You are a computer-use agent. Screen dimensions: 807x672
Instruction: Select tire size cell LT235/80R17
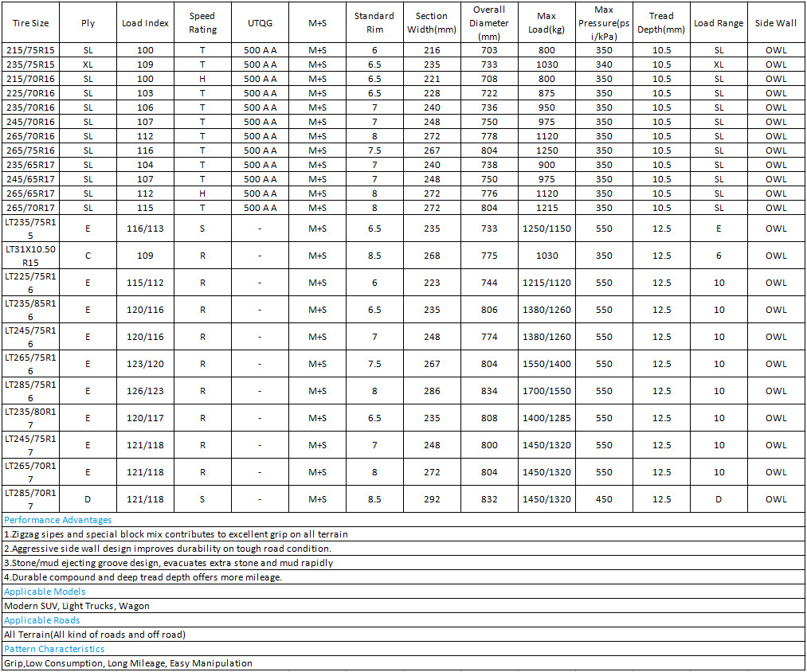pos(30,418)
